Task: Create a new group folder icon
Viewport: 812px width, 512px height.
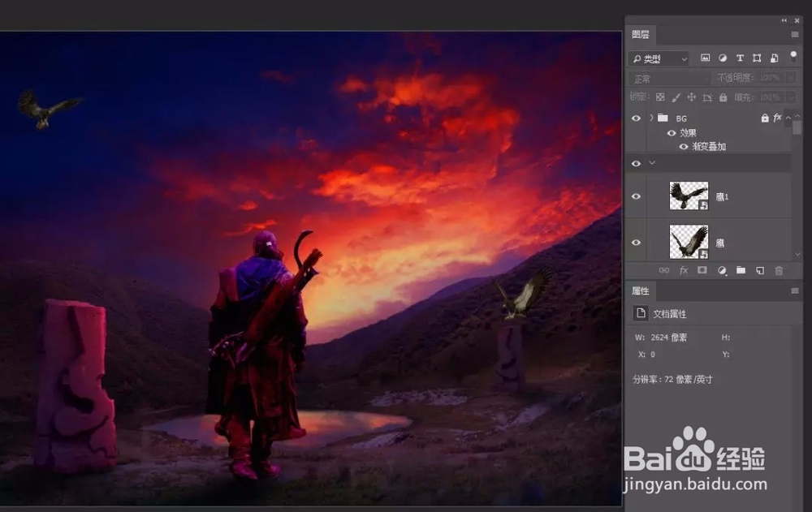Action: click(741, 270)
